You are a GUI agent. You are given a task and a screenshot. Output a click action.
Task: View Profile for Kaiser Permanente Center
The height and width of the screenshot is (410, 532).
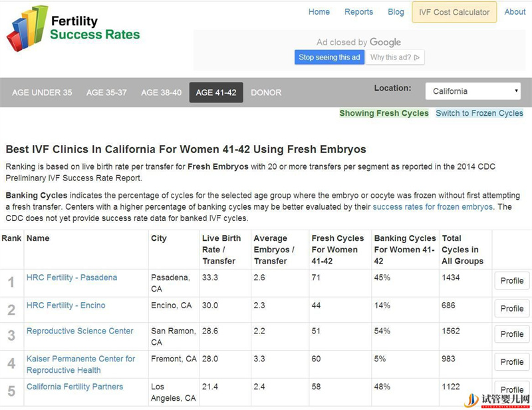tap(511, 361)
